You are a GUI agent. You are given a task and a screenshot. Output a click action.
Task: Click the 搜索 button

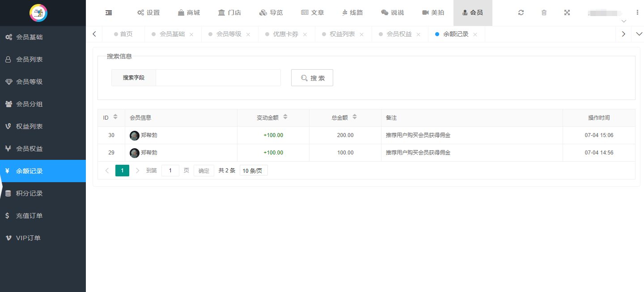[x=312, y=78]
